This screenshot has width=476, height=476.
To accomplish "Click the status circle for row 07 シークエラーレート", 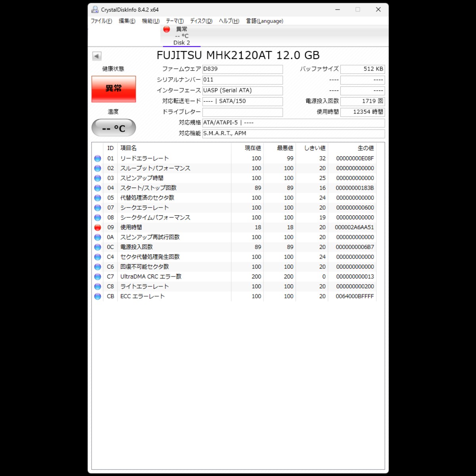I will [98, 207].
